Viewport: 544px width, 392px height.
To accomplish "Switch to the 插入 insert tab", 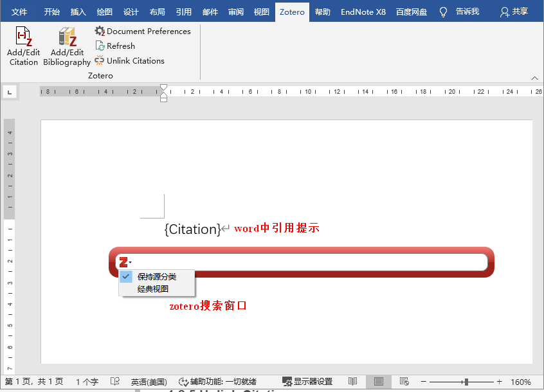I will pyautogui.click(x=78, y=12).
